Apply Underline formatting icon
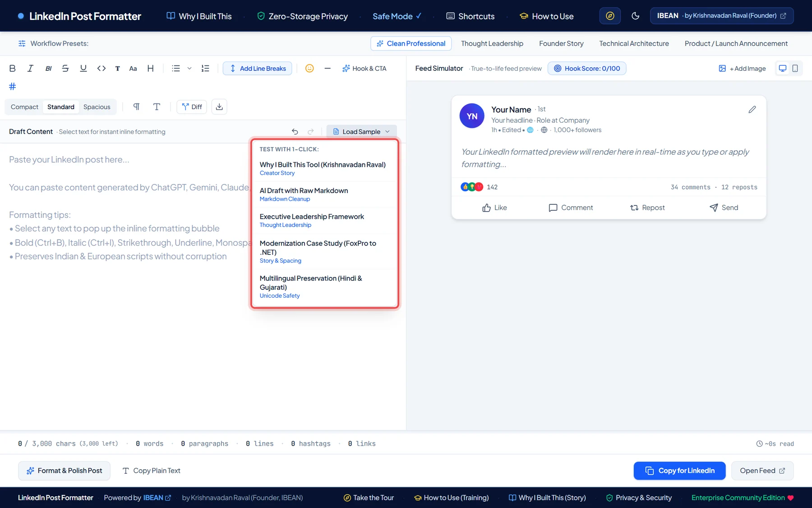This screenshot has width=812, height=508. pyautogui.click(x=83, y=69)
